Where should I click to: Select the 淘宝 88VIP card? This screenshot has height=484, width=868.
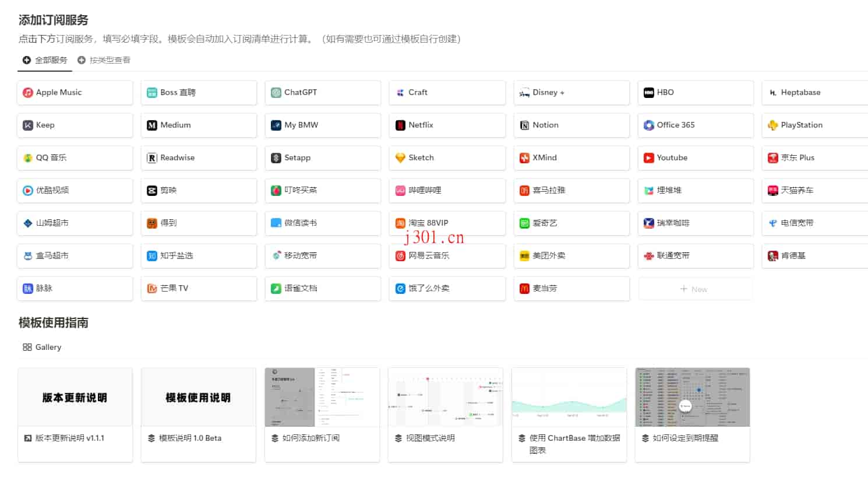[447, 223]
